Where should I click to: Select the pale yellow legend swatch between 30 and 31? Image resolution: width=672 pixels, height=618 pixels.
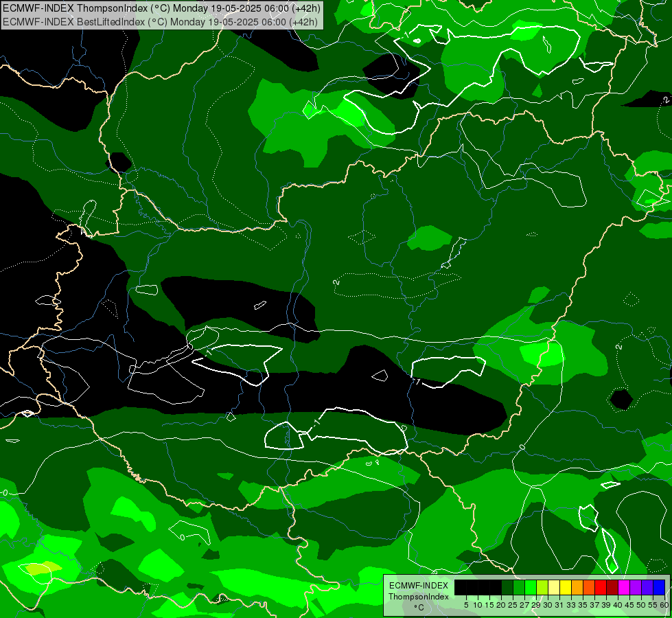[x=554, y=587]
